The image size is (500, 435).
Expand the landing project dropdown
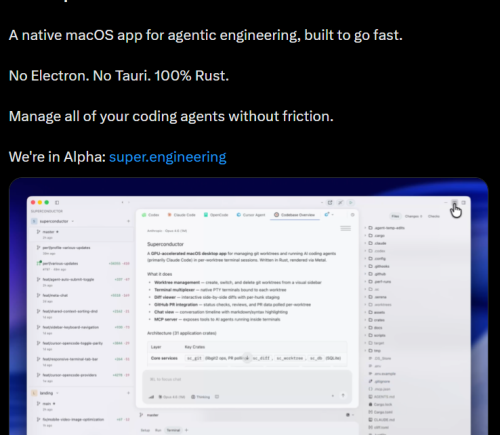(x=57, y=393)
